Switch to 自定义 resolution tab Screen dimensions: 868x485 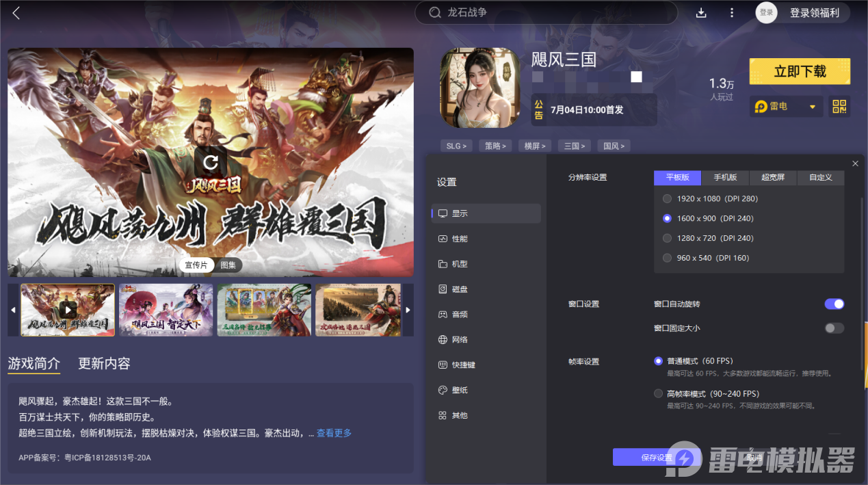[x=821, y=177]
